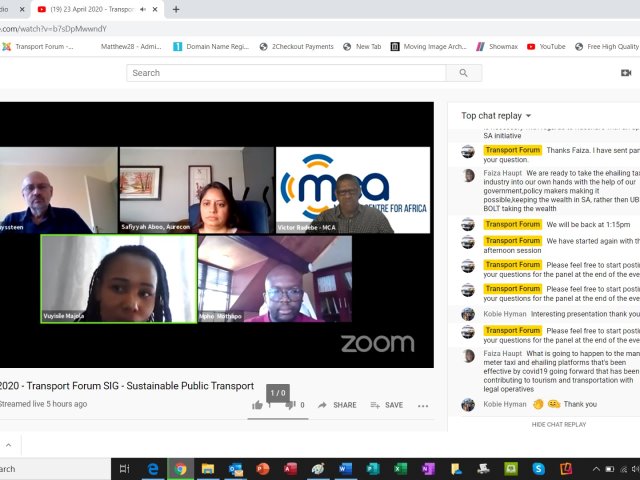
Task: Click HIDE CHAT REPLAY
Action: pos(559,424)
